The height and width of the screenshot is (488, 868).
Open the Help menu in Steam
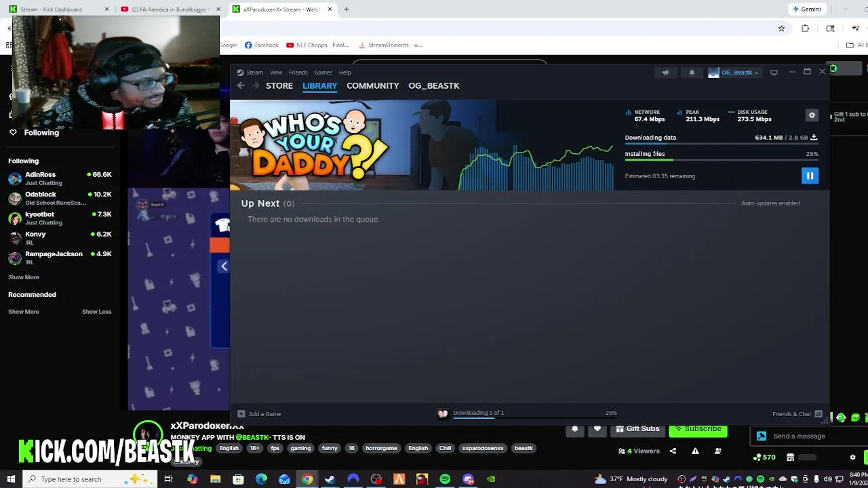pyautogui.click(x=345, y=73)
